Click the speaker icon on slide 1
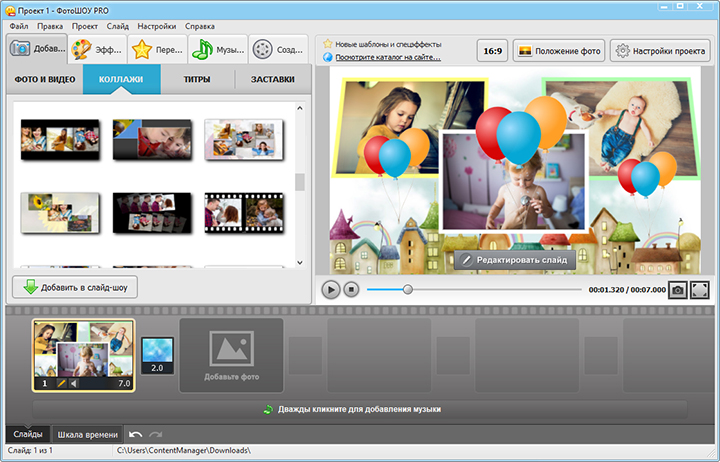 74,383
